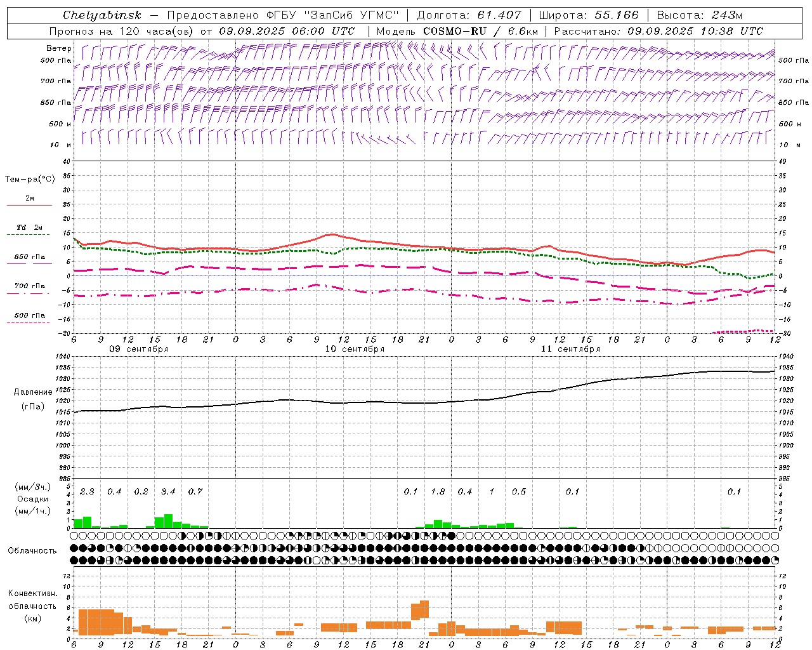Click the 10 сентября date label
This screenshot has width=812, height=650.
355,349
